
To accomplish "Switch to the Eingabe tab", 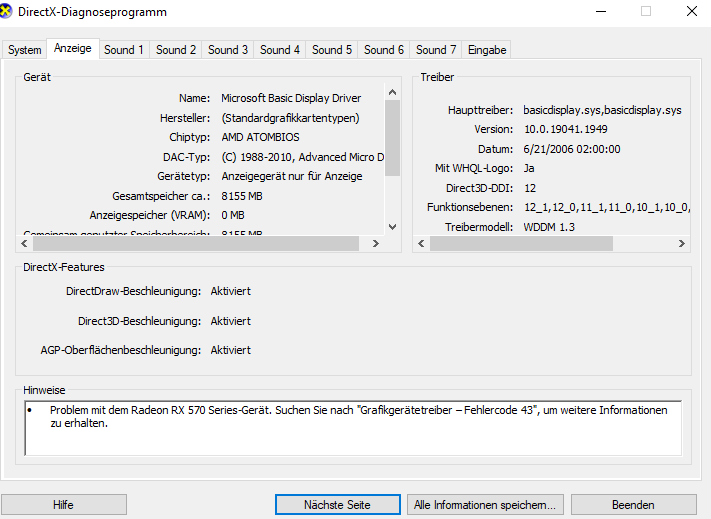I will pos(487,50).
